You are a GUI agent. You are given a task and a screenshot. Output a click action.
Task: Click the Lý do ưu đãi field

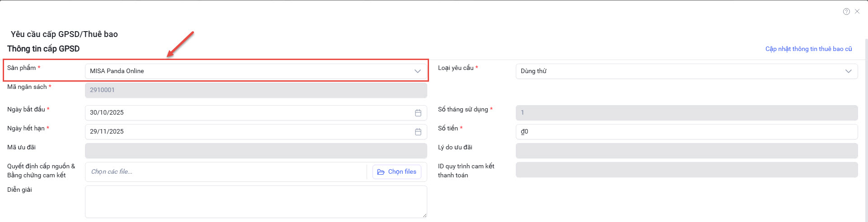[x=686, y=151]
